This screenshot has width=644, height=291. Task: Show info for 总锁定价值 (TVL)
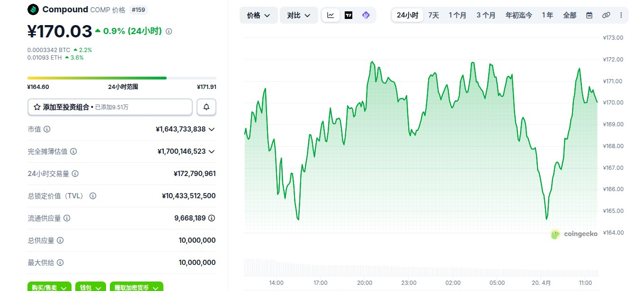[x=93, y=196]
